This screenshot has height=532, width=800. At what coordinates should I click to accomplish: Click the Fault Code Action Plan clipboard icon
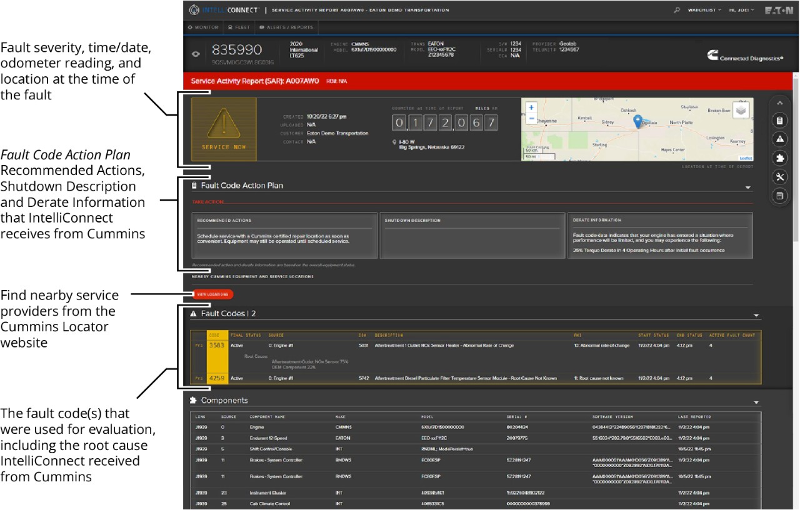pos(194,186)
